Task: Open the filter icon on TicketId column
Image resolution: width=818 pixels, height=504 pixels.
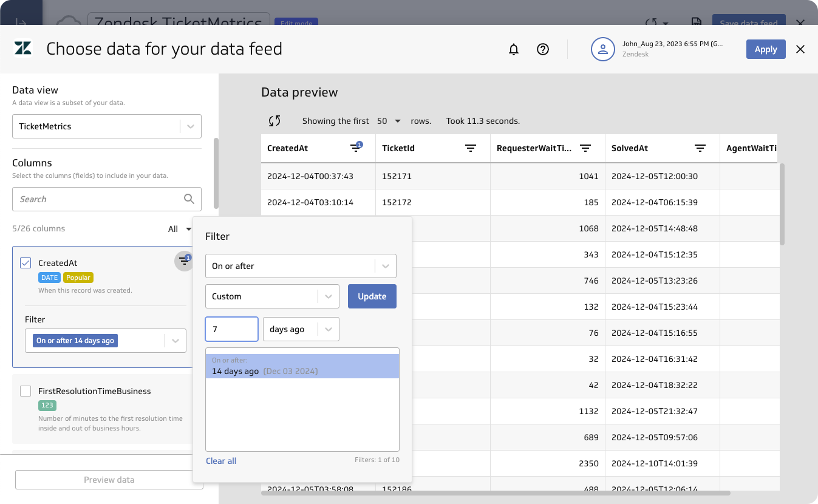Action: 471,148
